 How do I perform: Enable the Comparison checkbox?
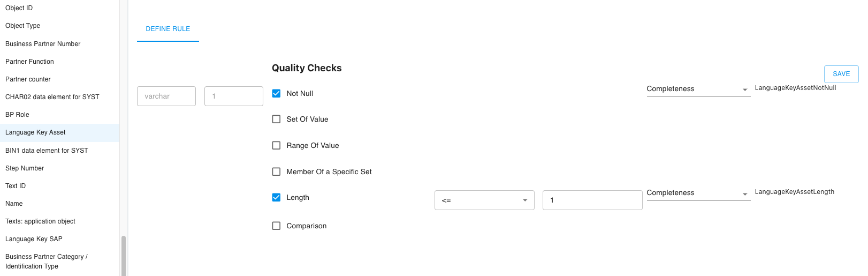[x=276, y=226]
